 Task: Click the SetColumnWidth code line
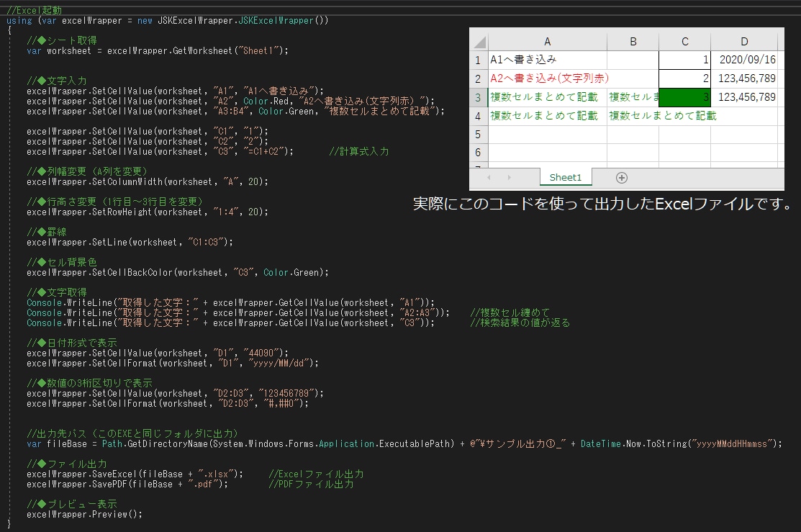[147, 181]
